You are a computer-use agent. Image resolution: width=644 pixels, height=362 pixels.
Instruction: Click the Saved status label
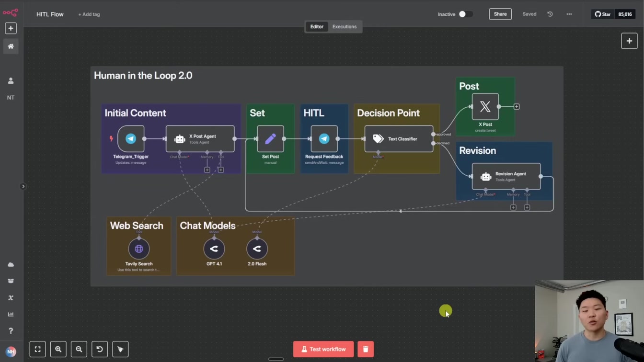click(529, 14)
